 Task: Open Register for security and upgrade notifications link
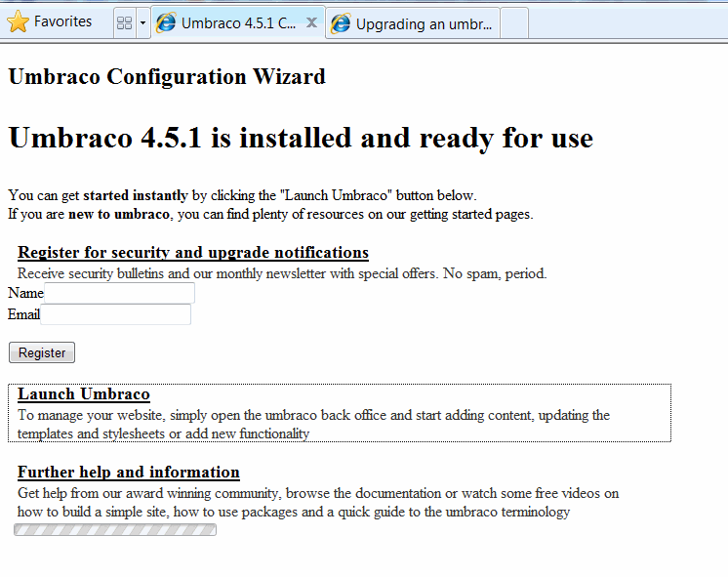(x=193, y=252)
